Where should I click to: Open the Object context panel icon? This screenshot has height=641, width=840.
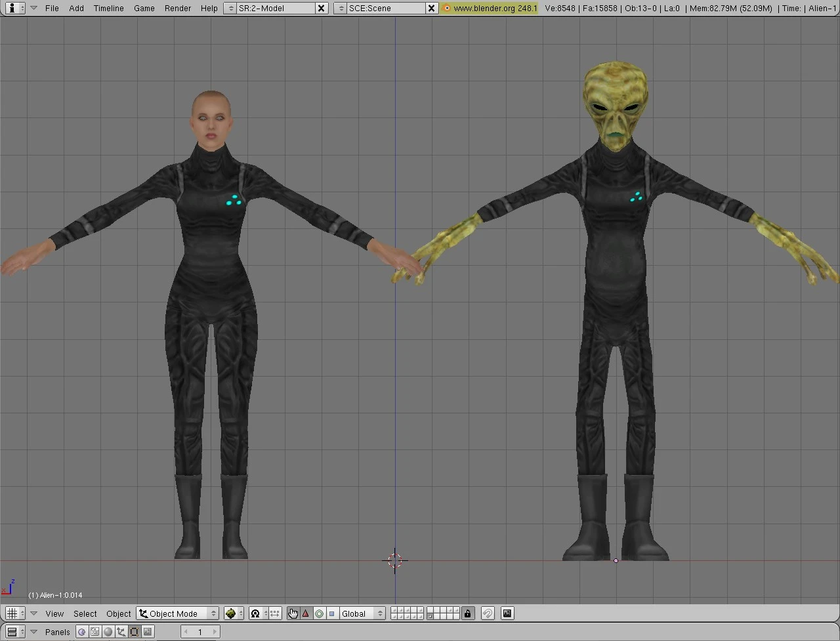(x=121, y=632)
